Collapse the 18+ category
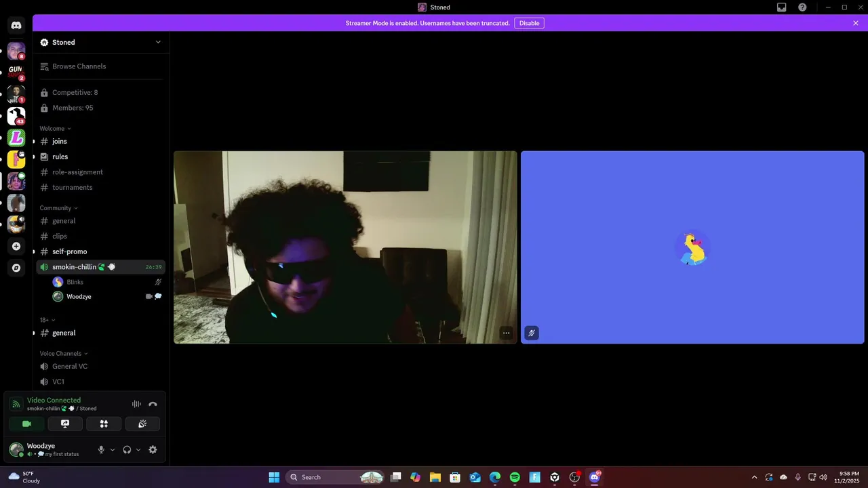Screen dimensions: 868x488 (x=47, y=320)
